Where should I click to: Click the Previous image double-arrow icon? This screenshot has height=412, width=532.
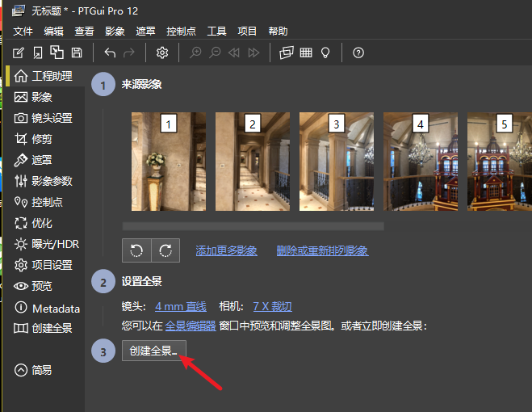[234, 53]
